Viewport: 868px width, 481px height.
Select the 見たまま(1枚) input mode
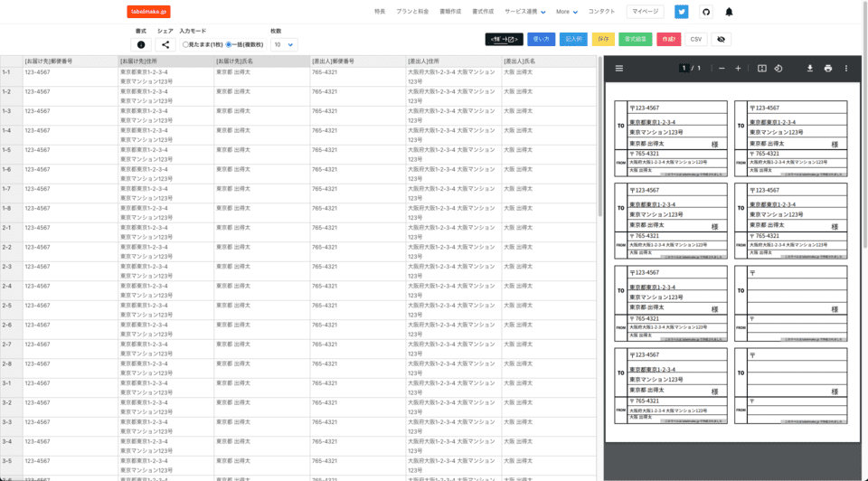point(185,45)
